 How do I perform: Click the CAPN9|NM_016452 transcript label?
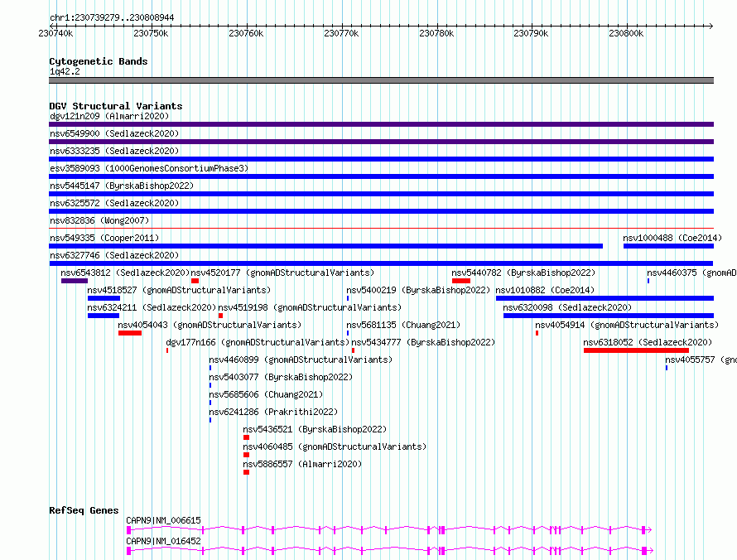tap(163, 541)
